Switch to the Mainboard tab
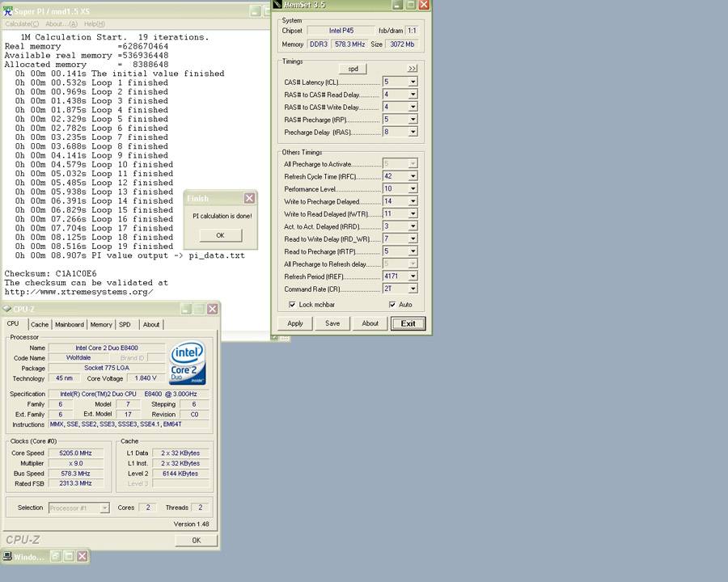 click(x=70, y=324)
